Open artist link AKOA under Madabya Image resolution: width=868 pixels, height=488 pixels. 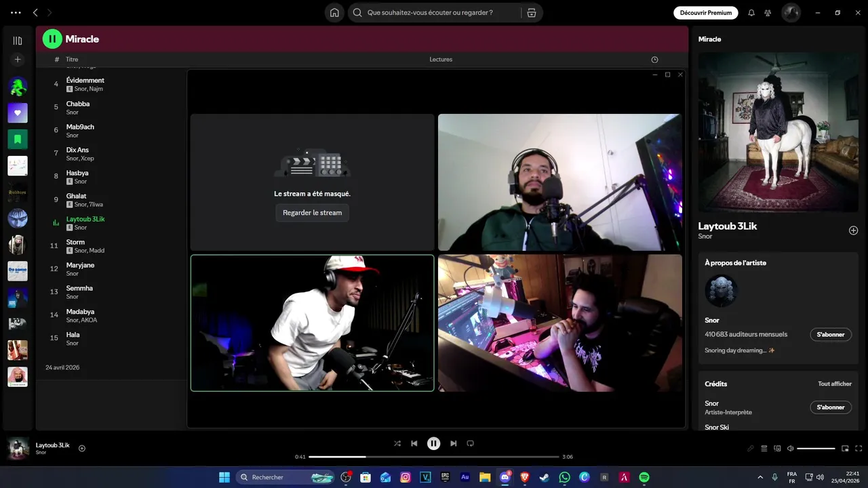point(89,320)
